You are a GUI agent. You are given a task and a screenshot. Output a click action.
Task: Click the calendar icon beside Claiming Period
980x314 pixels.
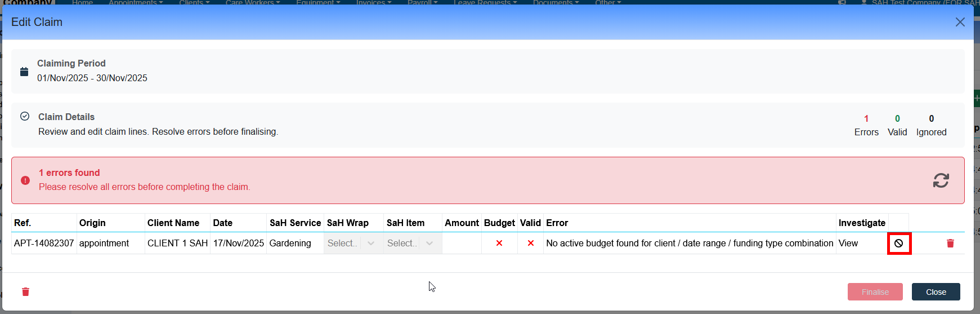[24, 72]
